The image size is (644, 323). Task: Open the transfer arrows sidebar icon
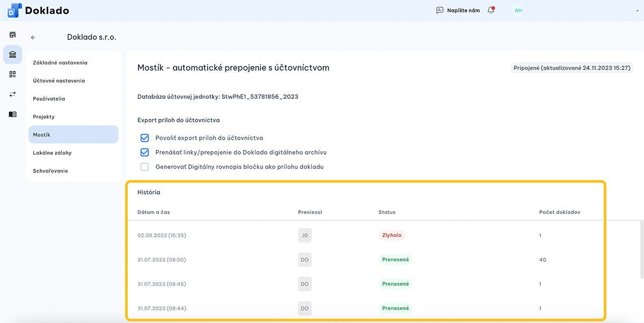12,95
